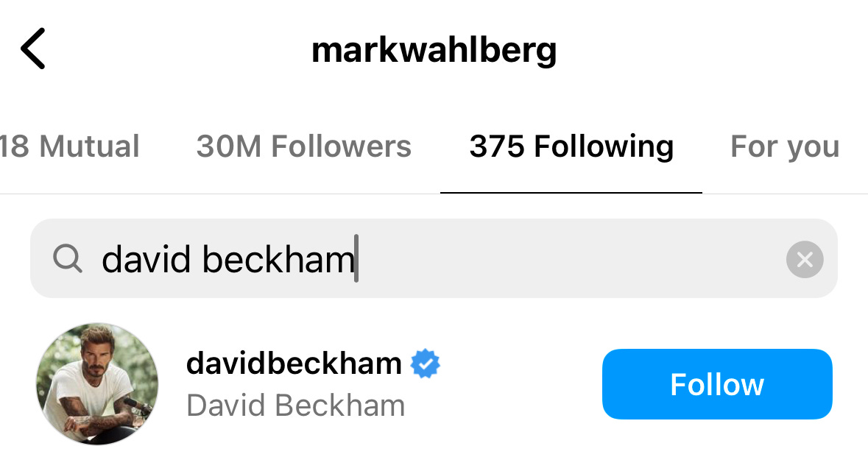Open the 30M Followers tab
The width and height of the screenshot is (868, 471).
pos(303,146)
